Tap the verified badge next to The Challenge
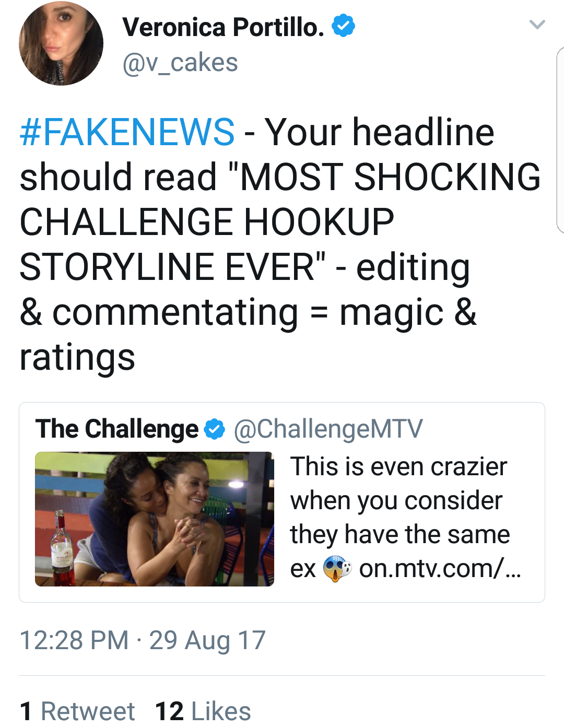This screenshot has width=564, height=728. pos(214,429)
